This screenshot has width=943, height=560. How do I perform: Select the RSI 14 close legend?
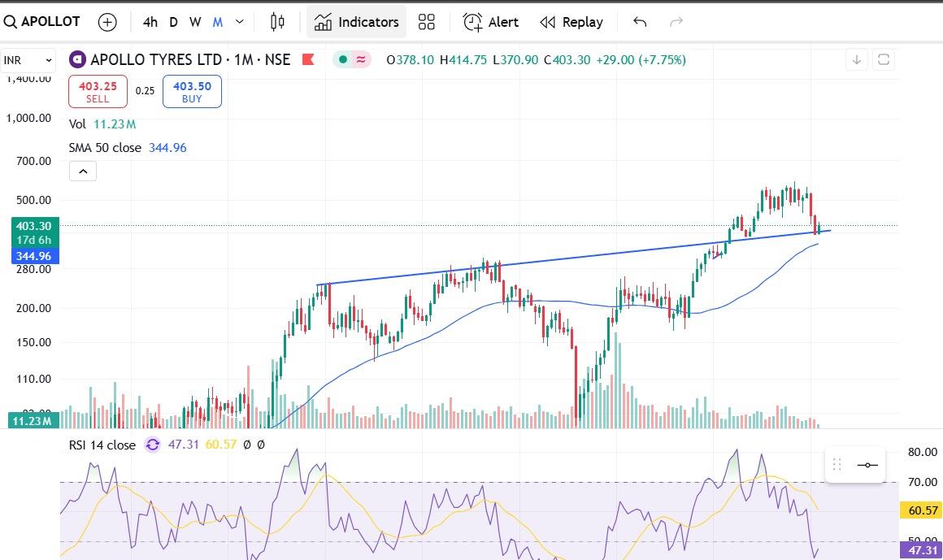[x=102, y=445]
